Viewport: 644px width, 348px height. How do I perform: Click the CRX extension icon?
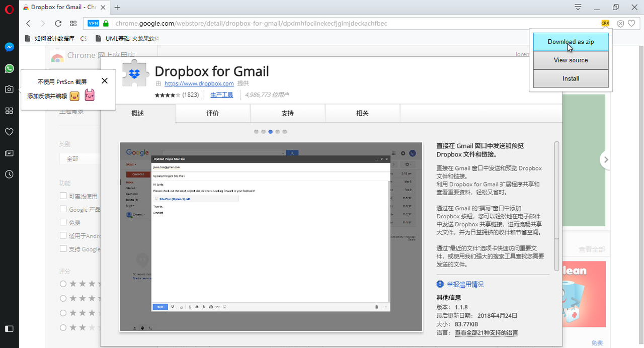tap(605, 23)
